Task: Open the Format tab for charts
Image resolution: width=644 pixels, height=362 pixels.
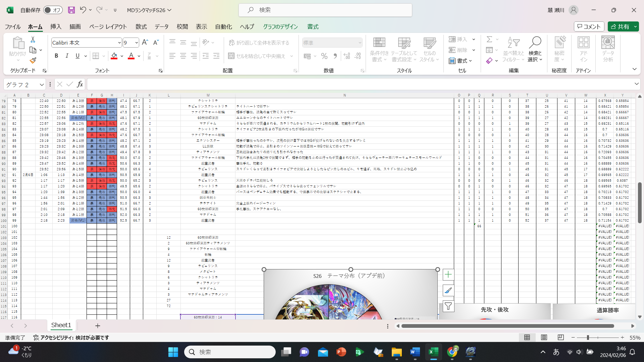Action: click(x=313, y=26)
